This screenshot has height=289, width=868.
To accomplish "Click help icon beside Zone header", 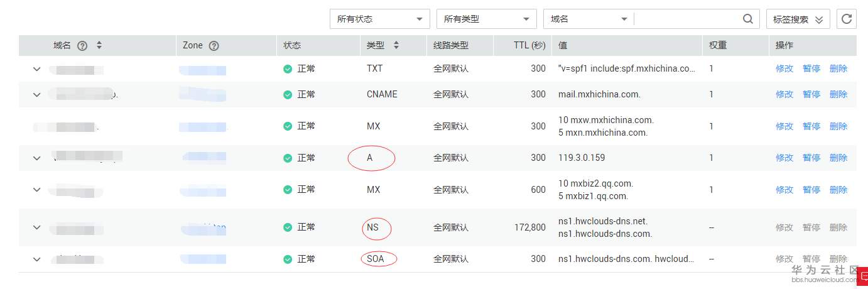I will pos(214,46).
